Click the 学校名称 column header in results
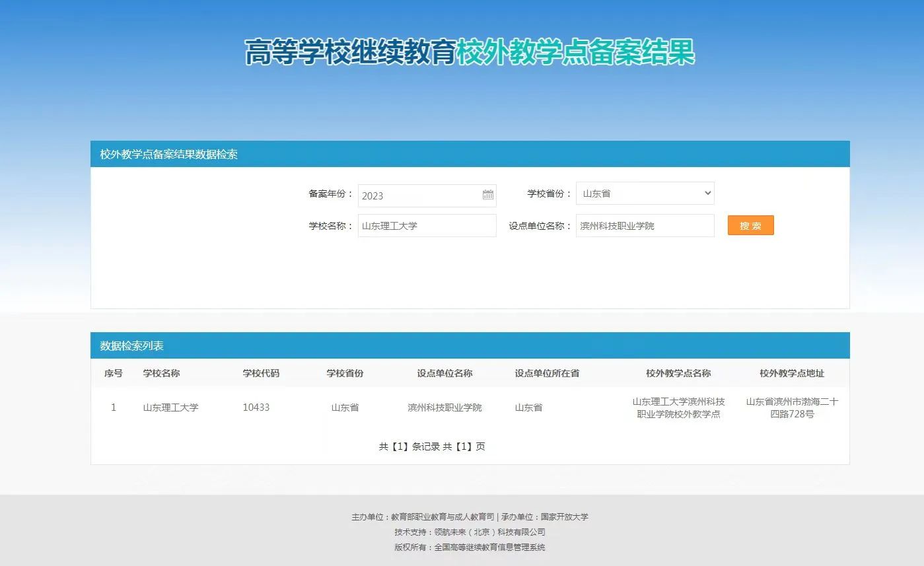 161,373
